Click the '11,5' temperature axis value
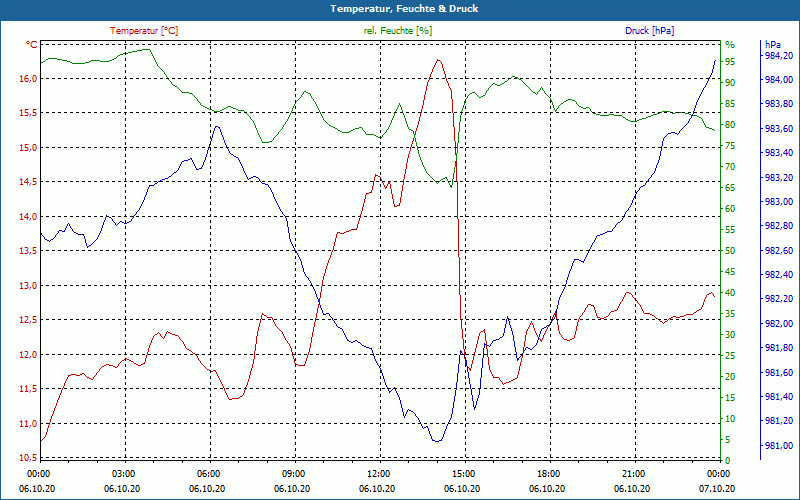This screenshot has width=800, height=500. pos(28,389)
